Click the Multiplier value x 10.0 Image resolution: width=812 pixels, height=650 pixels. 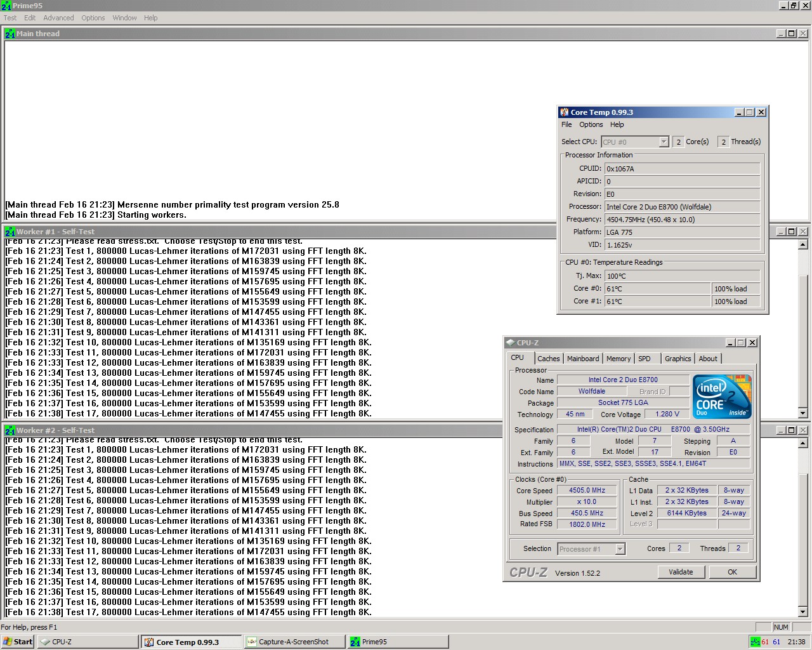pos(587,501)
